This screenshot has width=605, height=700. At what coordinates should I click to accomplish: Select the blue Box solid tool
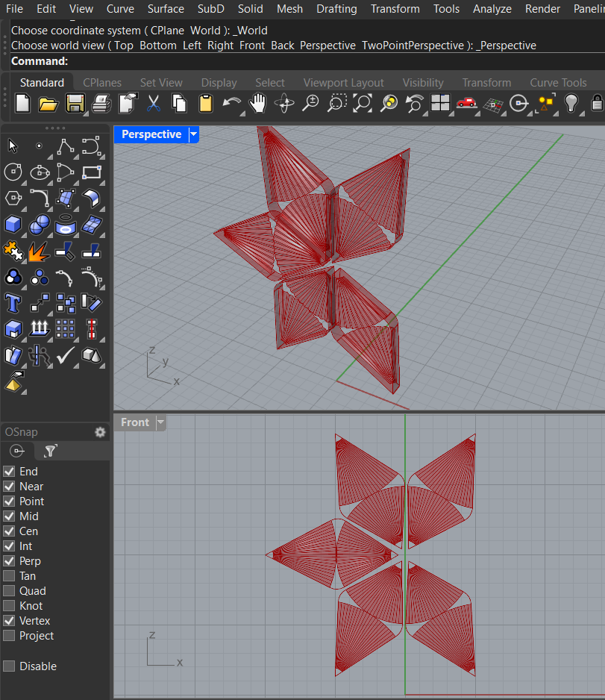pyautogui.click(x=13, y=225)
